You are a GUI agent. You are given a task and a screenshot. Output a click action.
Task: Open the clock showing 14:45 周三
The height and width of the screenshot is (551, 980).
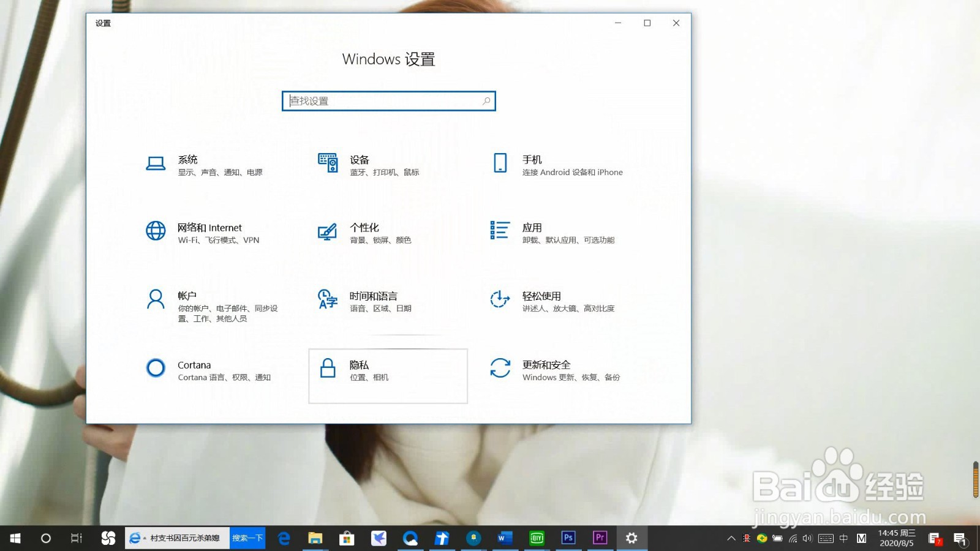pyautogui.click(x=897, y=538)
